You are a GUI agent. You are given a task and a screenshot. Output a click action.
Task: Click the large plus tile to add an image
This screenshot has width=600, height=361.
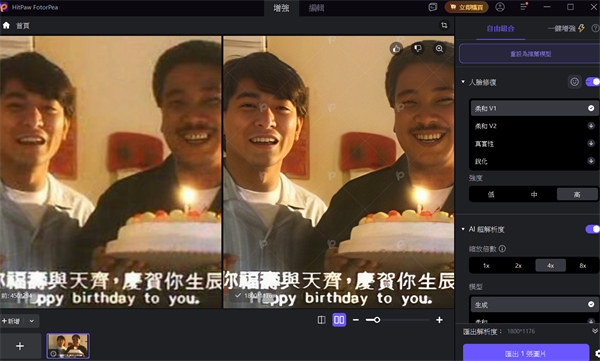tap(20, 346)
